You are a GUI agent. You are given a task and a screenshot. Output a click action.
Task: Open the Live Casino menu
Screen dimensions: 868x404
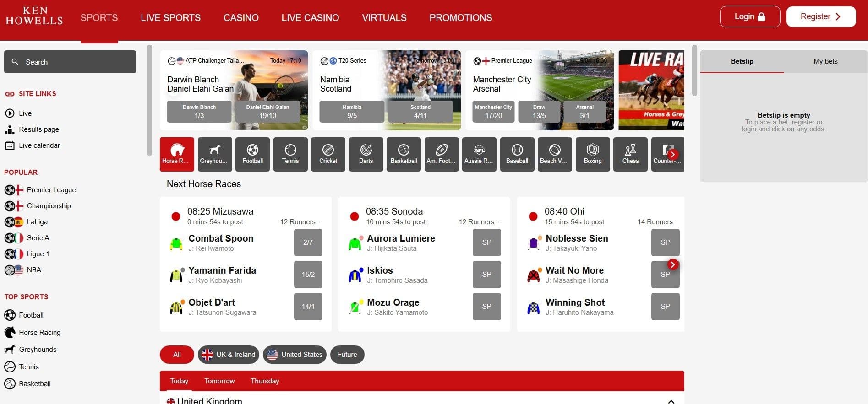(x=310, y=17)
